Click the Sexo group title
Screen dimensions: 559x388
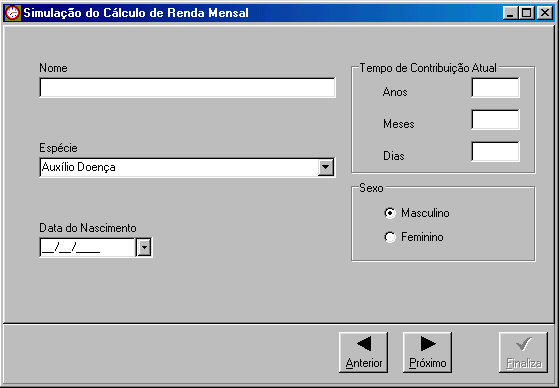[x=371, y=188]
